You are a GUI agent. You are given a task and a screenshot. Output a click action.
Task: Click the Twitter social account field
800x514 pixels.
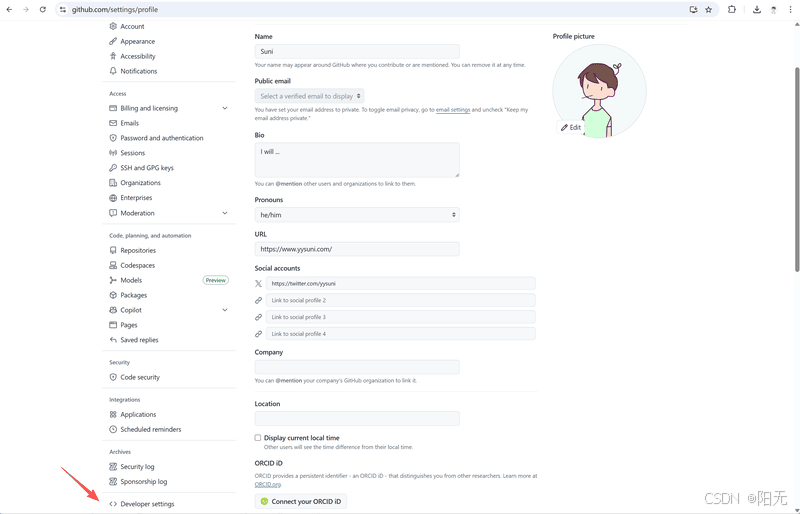401,283
